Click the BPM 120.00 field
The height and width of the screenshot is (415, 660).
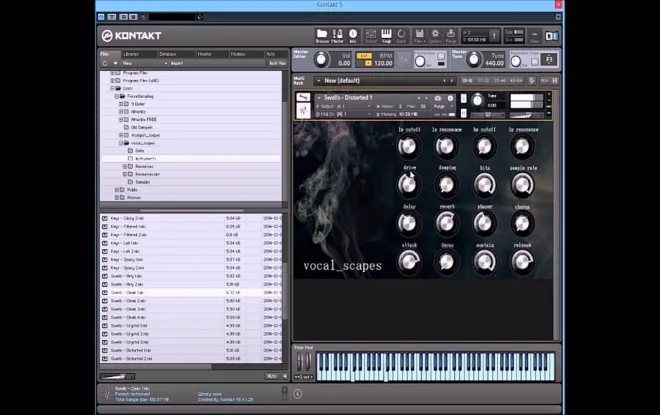(x=383, y=64)
